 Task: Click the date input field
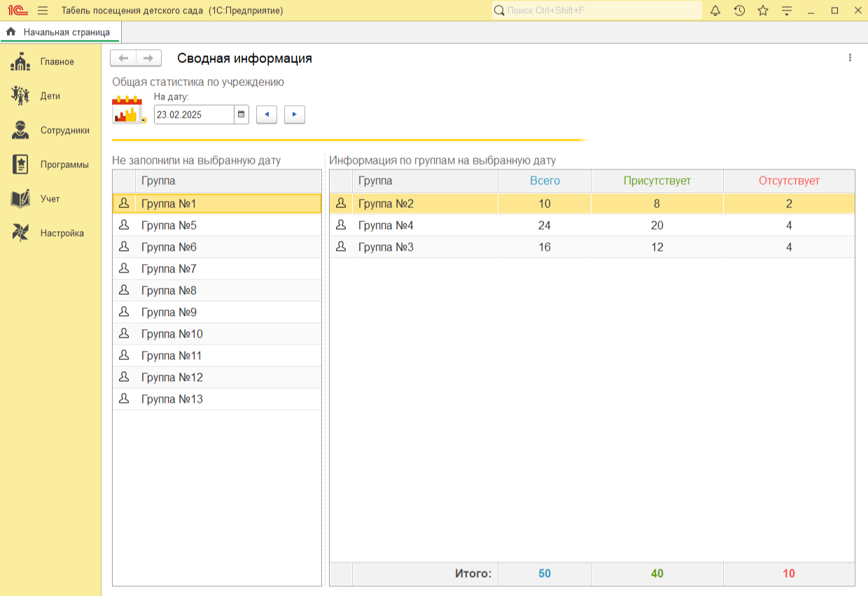(193, 114)
